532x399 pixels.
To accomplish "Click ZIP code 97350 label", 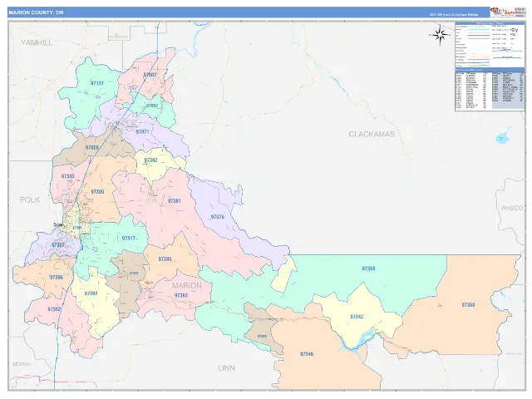I will pyautogui.click(x=468, y=305).
